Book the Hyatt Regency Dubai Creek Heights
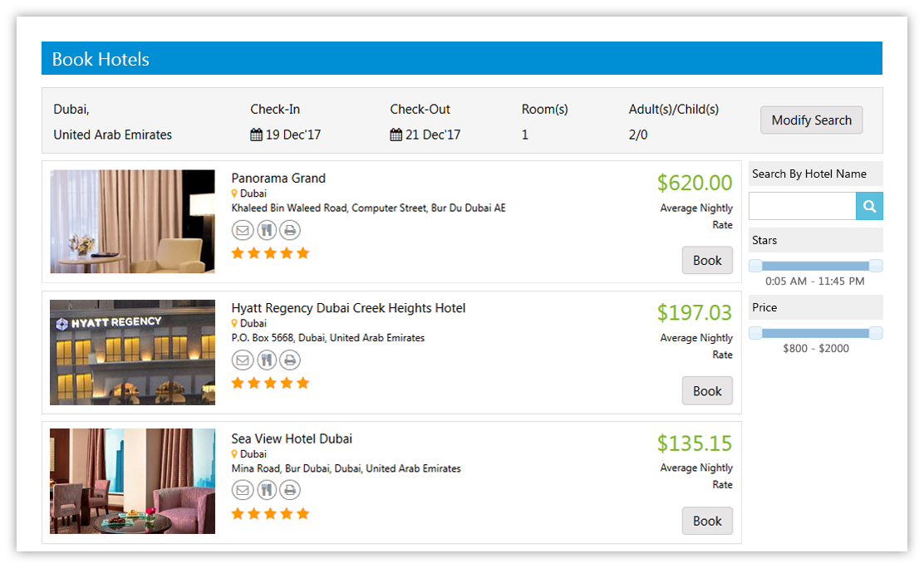Image resolution: width=924 pixels, height=568 pixels. point(706,391)
